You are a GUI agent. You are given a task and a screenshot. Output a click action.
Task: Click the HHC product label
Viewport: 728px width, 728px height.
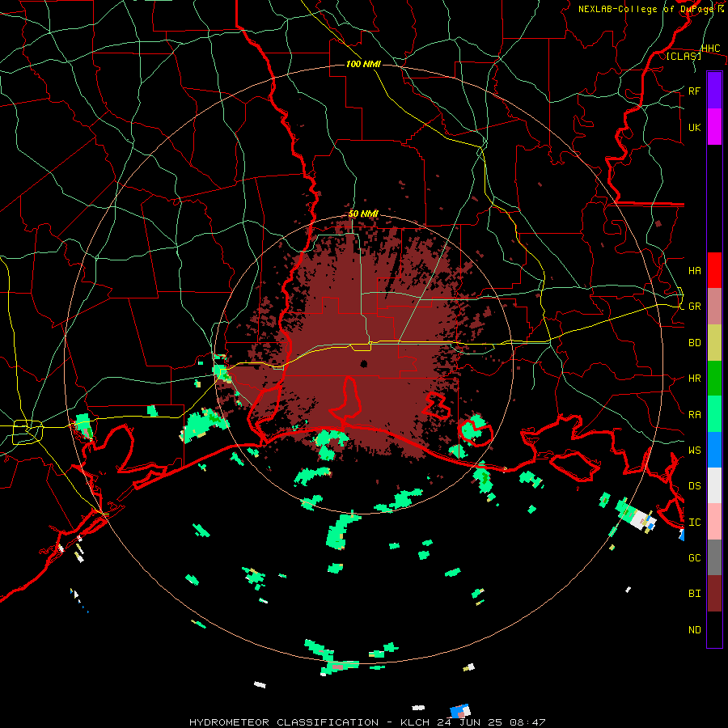(x=711, y=49)
